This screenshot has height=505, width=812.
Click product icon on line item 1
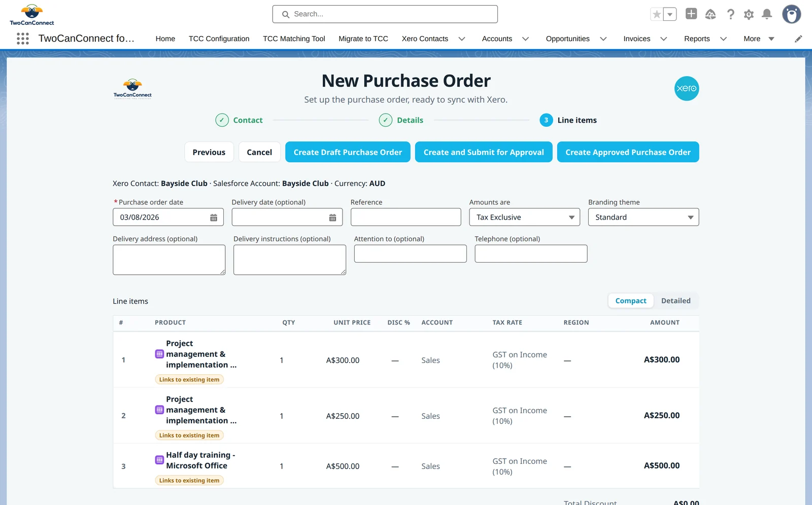point(159,354)
